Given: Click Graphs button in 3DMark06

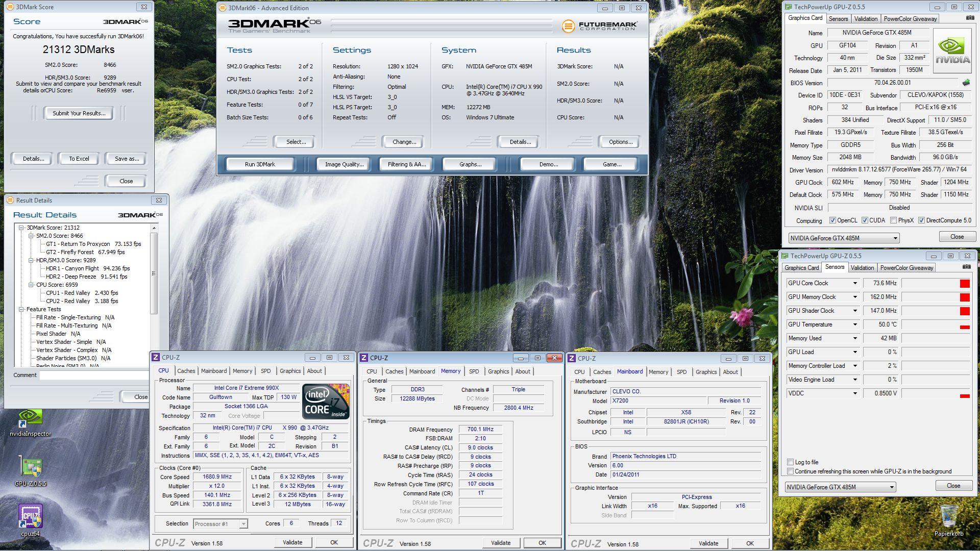Looking at the screenshot, I should click(470, 164).
